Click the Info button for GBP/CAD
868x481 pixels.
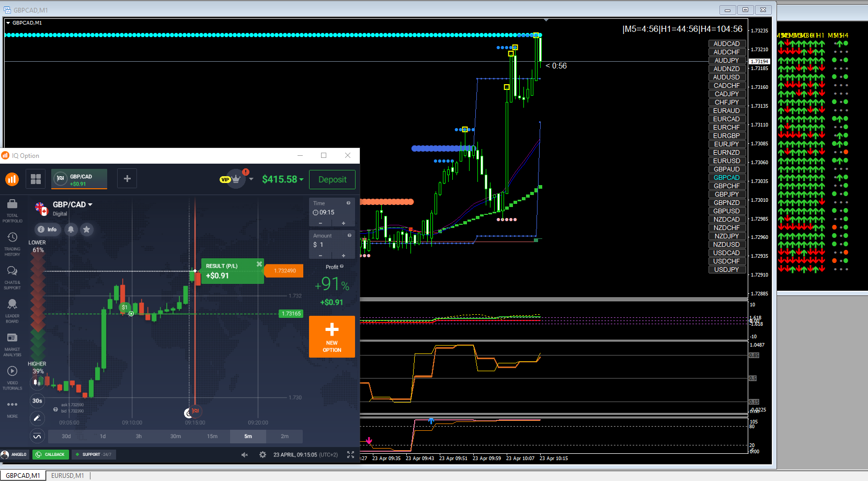click(48, 229)
